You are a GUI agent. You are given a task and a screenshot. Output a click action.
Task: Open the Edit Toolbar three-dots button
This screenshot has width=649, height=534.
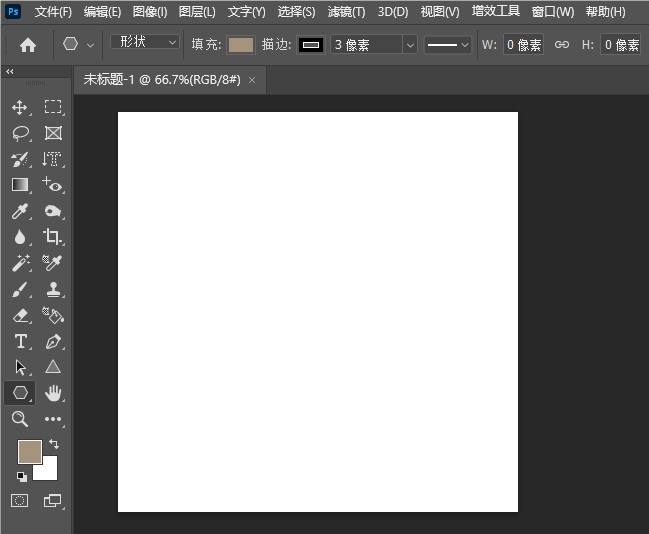(53, 419)
